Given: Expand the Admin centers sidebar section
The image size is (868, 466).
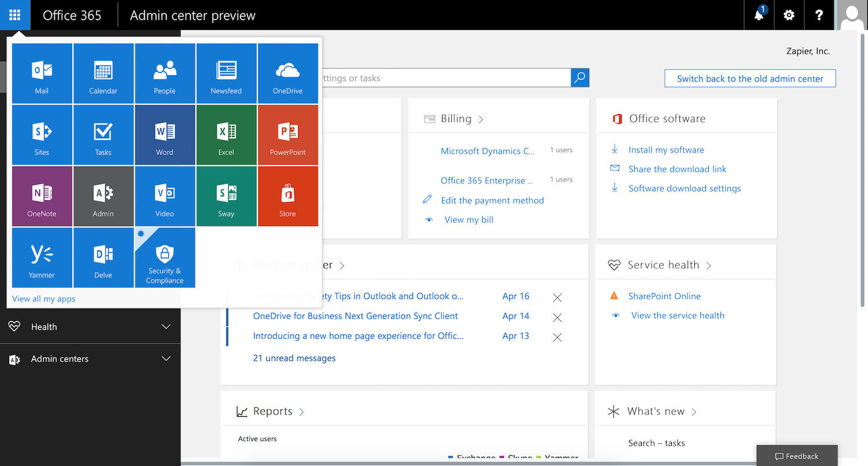Looking at the screenshot, I should [x=90, y=358].
